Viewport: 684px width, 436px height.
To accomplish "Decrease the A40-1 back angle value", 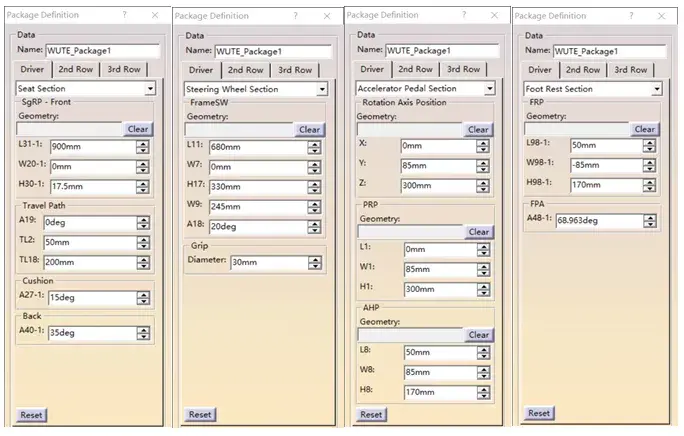I will tap(143, 337).
